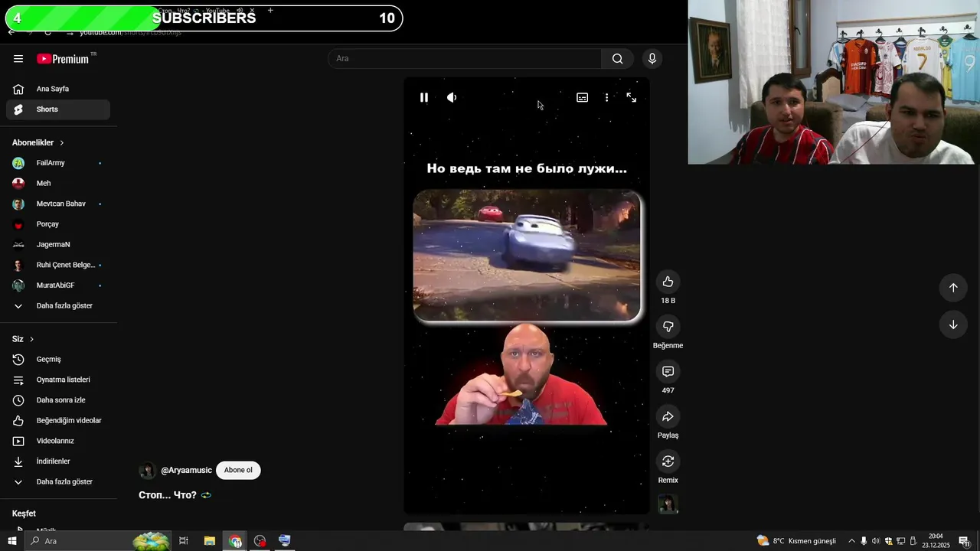980x551 pixels.
Task: Open the Meh subscription channel
Action: click(x=58, y=184)
